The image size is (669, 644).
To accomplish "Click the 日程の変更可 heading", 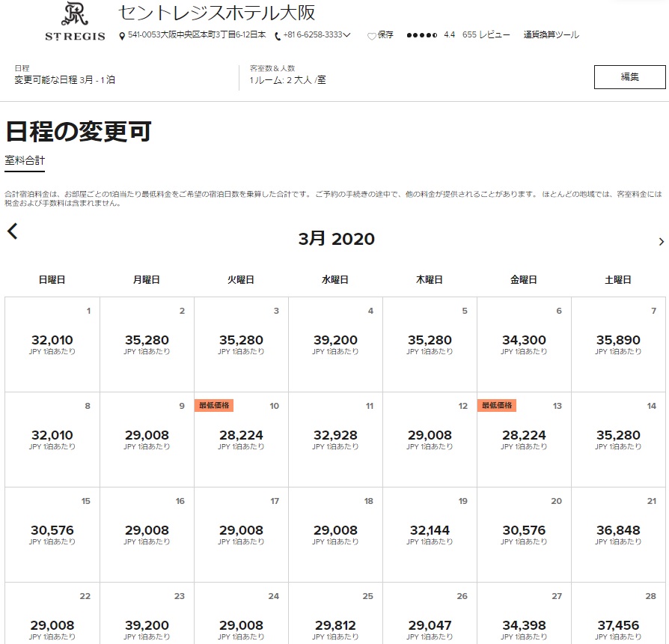I will coord(79,131).
